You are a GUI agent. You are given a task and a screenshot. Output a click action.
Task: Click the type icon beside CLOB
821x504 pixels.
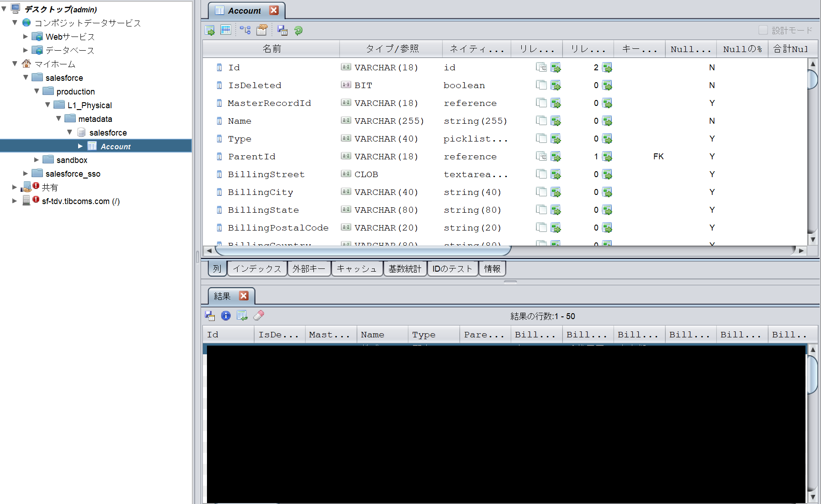(346, 174)
